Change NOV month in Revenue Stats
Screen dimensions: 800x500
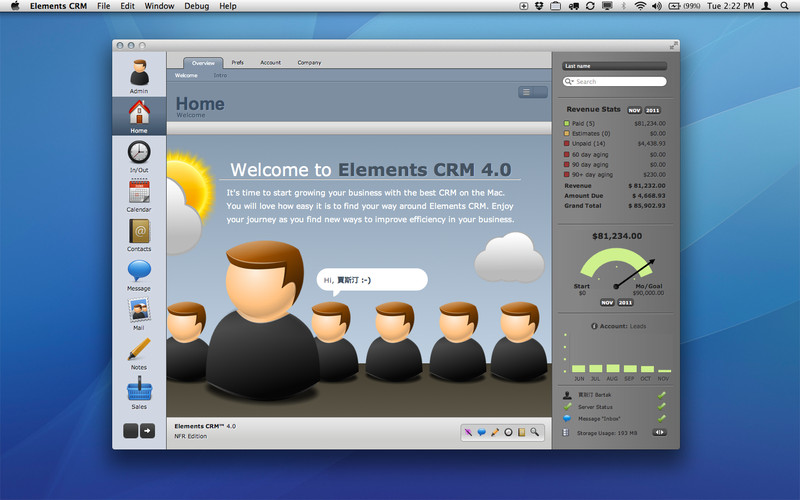click(634, 110)
